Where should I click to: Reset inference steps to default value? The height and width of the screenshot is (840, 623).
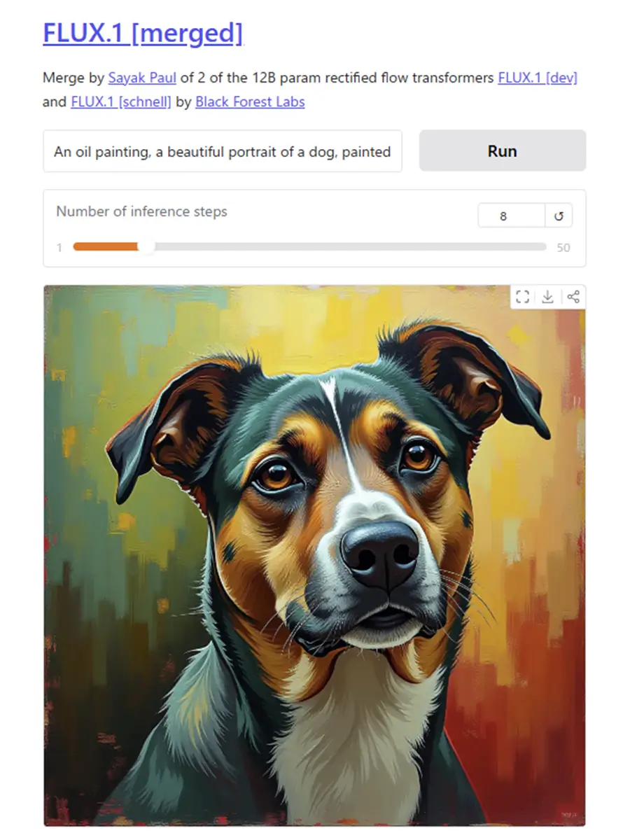(559, 216)
